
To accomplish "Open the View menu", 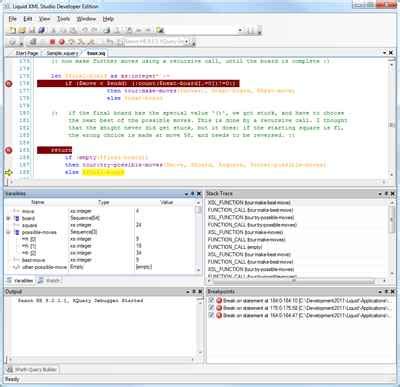I will (44, 19).
